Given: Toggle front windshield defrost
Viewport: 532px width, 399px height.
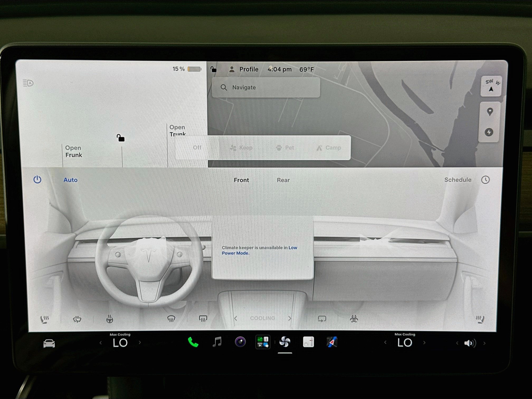Looking at the screenshot, I should pyautogui.click(x=171, y=319).
